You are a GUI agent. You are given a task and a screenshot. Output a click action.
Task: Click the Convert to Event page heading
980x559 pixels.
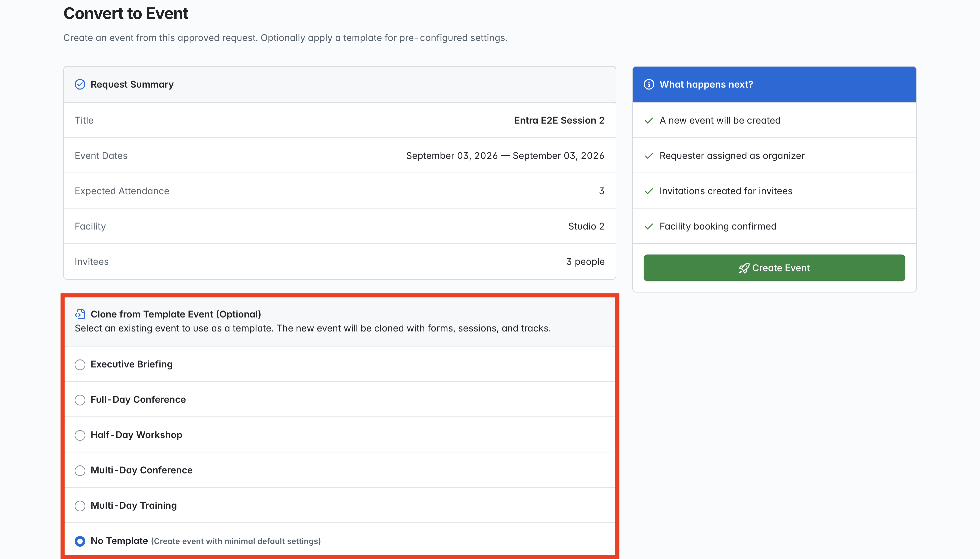[x=126, y=13]
